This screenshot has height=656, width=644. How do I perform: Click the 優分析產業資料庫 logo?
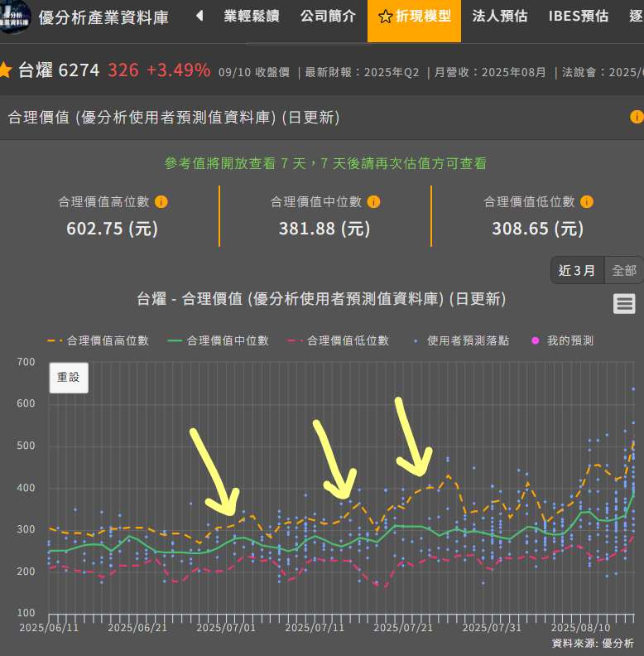coord(15,17)
